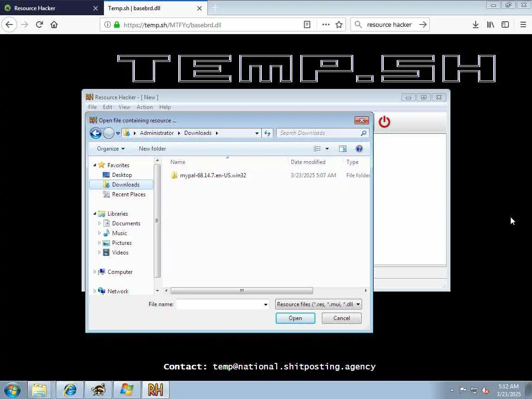Show hidden tray icons arrow
This screenshot has width=532, height=399.
click(x=452, y=391)
